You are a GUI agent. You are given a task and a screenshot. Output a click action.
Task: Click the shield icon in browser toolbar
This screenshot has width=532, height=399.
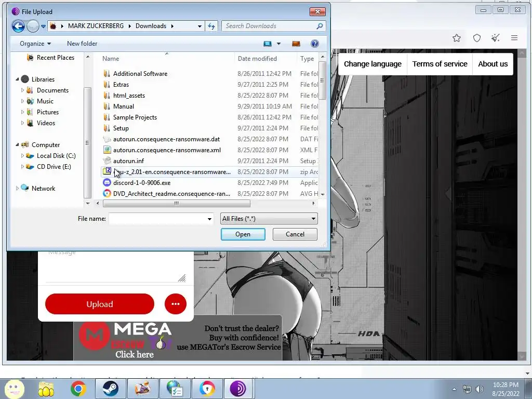coord(477,38)
